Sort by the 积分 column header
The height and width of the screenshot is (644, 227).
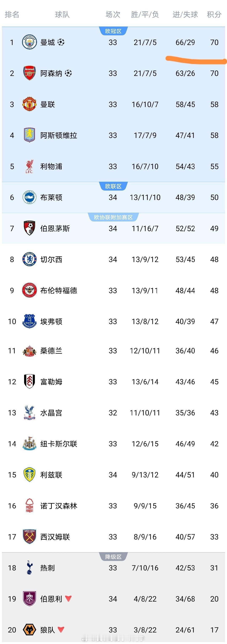click(214, 14)
